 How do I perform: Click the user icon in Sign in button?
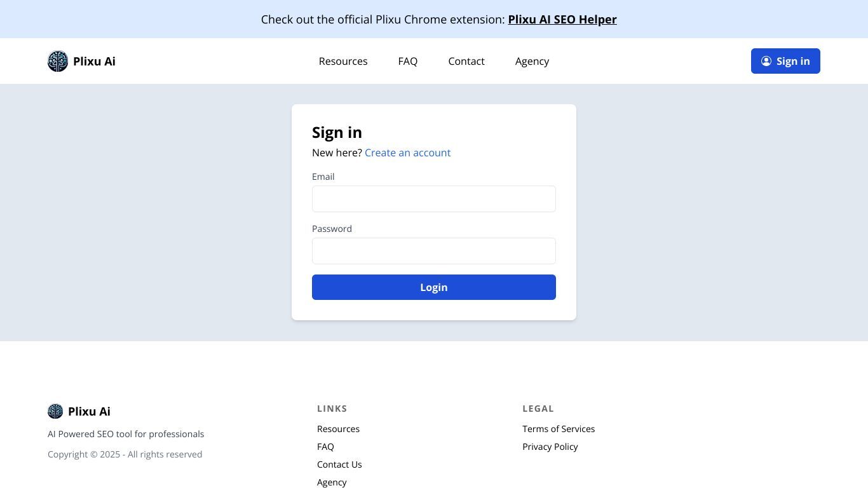(x=766, y=61)
